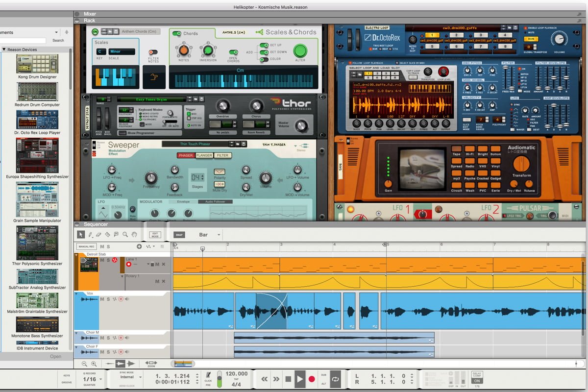Click the pointing hand icon in Scales & Chords
The width and height of the screenshot is (588, 392).
[x=154, y=76]
